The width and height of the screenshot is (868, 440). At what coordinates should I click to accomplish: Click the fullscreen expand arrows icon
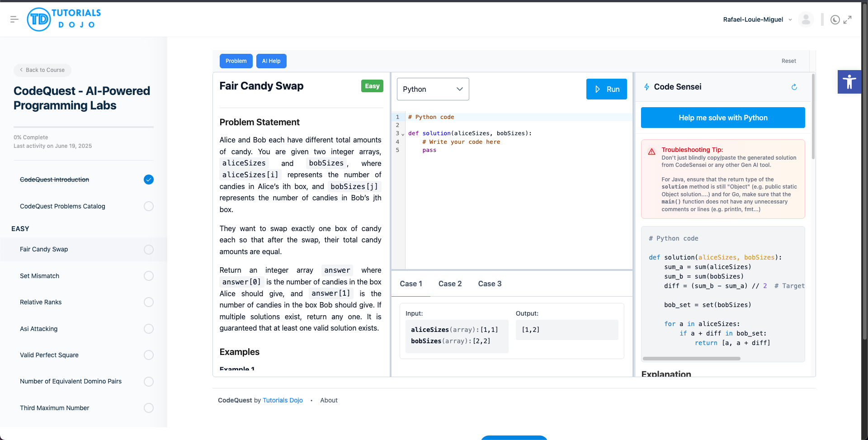coord(848,19)
